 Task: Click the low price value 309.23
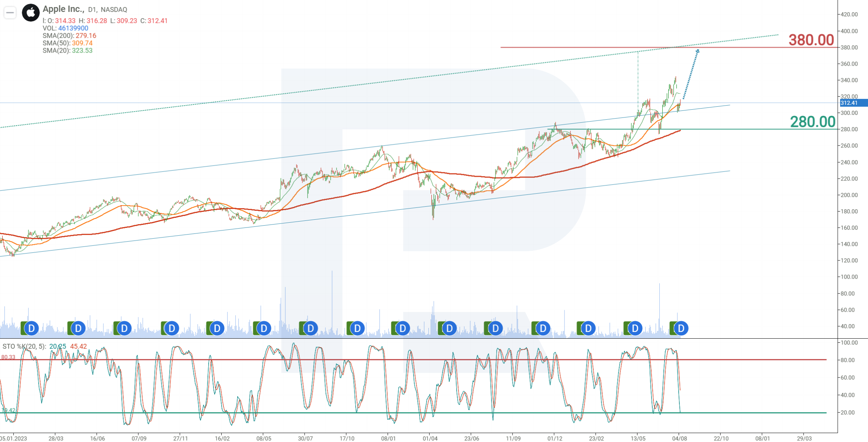tap(127, 21)
